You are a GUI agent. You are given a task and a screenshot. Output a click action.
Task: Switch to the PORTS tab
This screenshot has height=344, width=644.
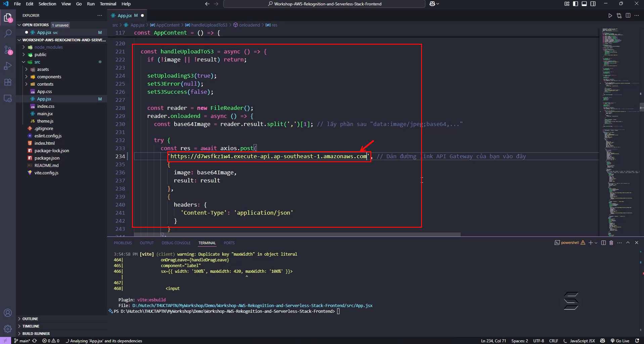(x=229, y=243)
